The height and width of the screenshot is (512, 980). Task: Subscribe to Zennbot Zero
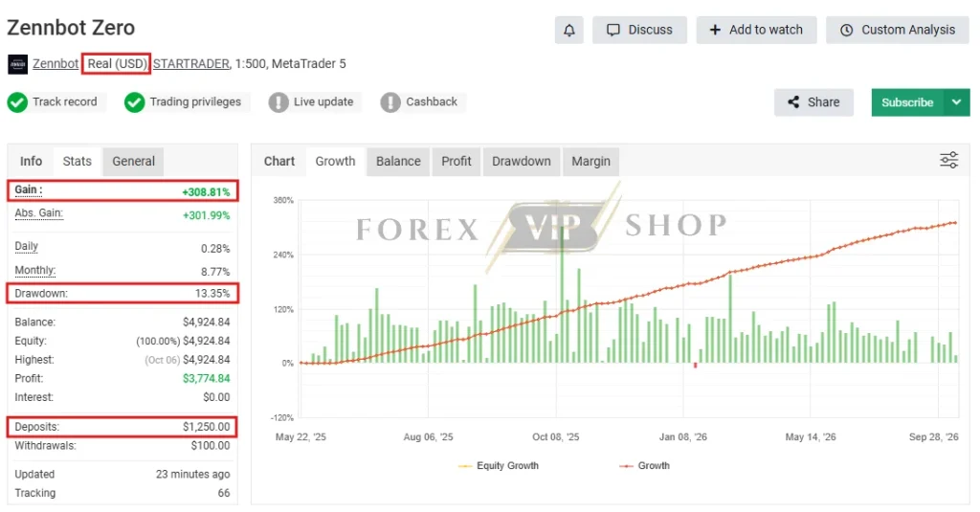pos(907,102)
